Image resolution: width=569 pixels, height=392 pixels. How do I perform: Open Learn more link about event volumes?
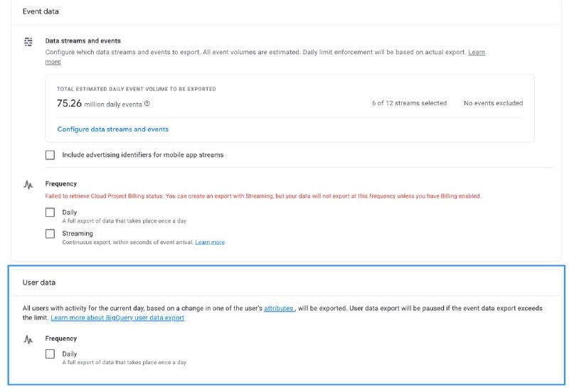[x=477, y=52]
